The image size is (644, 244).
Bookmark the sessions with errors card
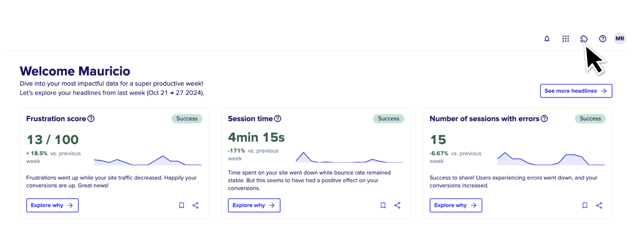click(x=585, y=205)
